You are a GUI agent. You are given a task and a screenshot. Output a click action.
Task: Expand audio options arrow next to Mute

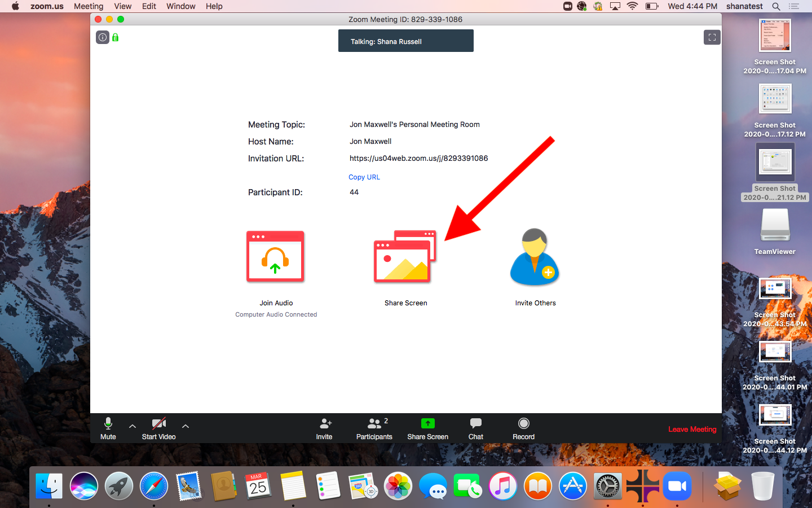133,426
